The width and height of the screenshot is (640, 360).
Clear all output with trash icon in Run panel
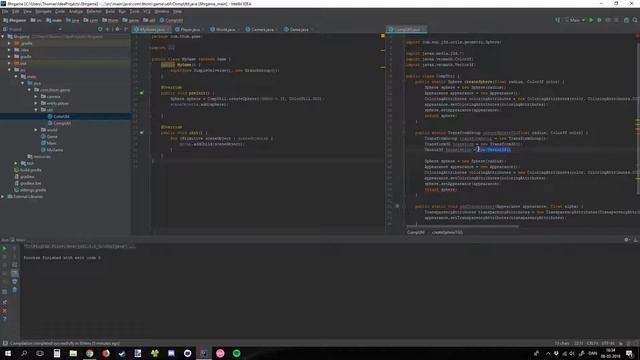(x=14, y=290)
